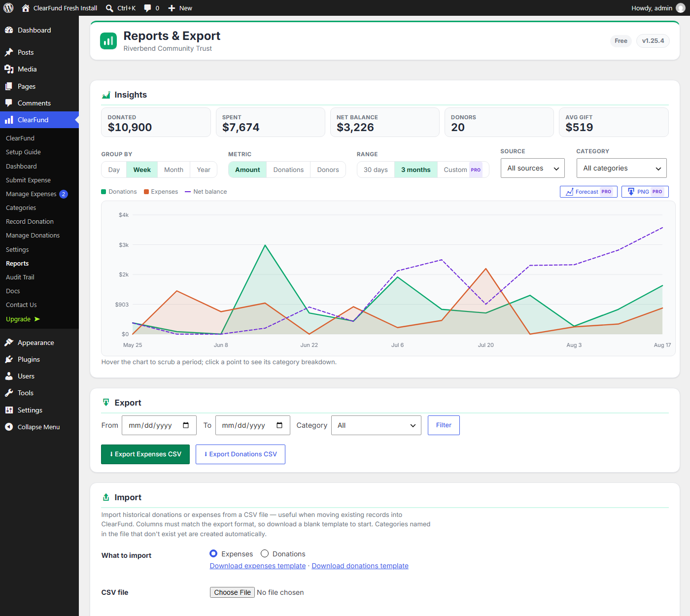Group chart by Day

[114, 170]
